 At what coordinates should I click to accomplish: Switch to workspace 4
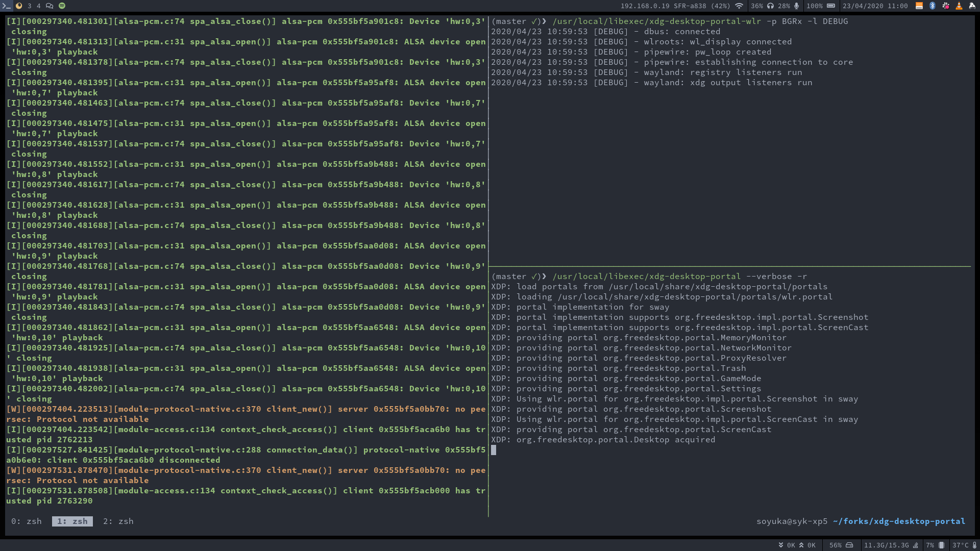(x=38, y=6)
